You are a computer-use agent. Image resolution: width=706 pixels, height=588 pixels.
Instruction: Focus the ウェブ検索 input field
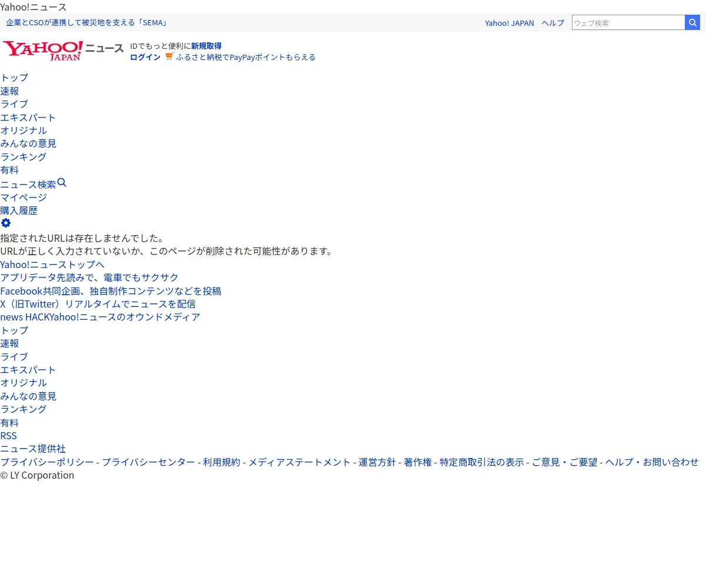click(x=628, y=22)
